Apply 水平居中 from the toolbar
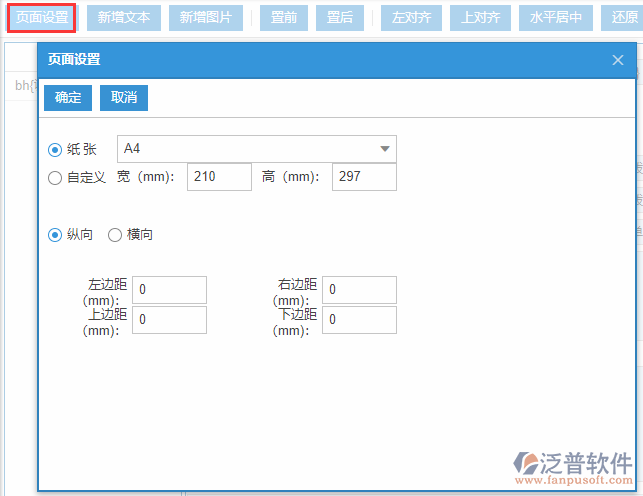The height and width of the screenshot is (496, 643). (x=556, y=17)
